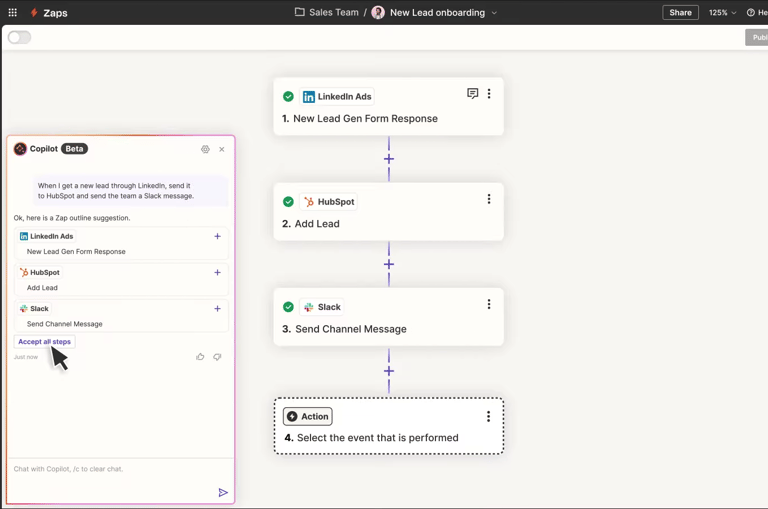
Task: Send the Copilot chat message
Action: 223,492
